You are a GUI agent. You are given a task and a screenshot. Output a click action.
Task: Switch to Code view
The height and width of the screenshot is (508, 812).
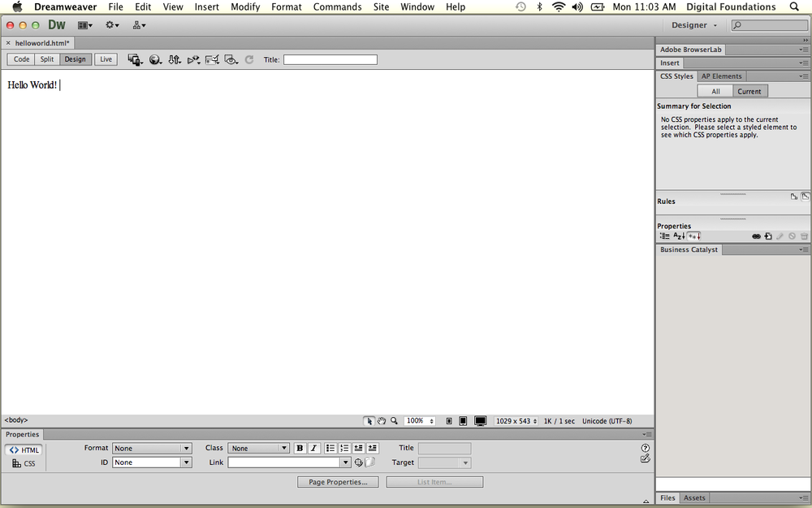[x=20, y=59]
